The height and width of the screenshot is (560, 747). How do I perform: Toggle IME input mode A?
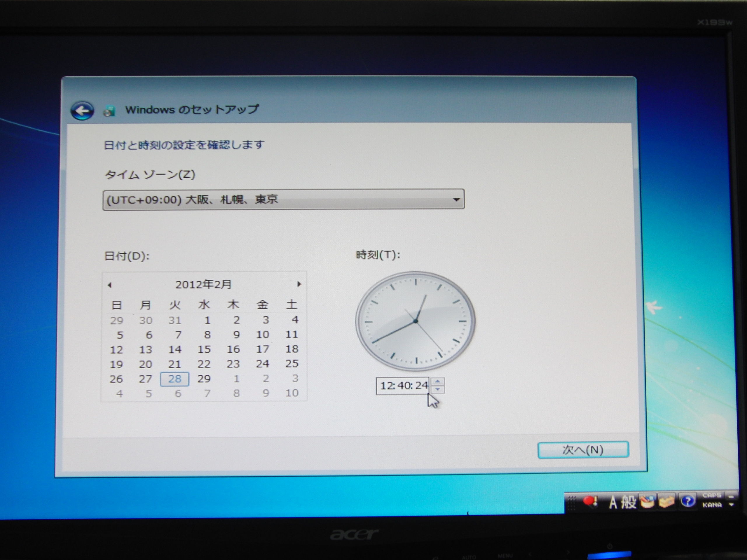coord(613,502)
